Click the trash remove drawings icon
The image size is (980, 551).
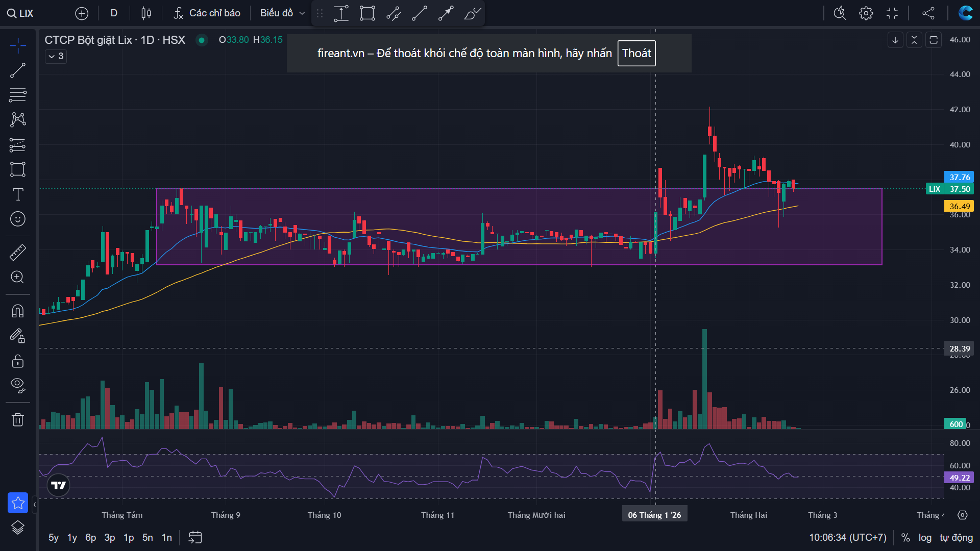[18, 420]
